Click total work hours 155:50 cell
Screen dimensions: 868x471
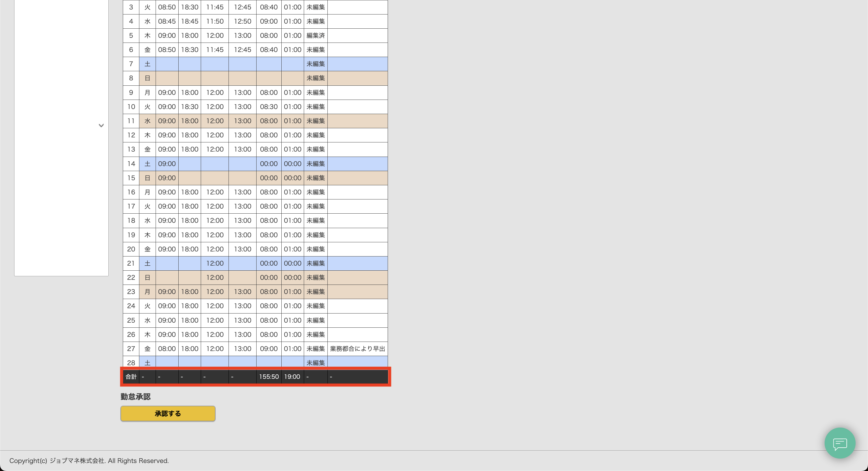point(269,377)
